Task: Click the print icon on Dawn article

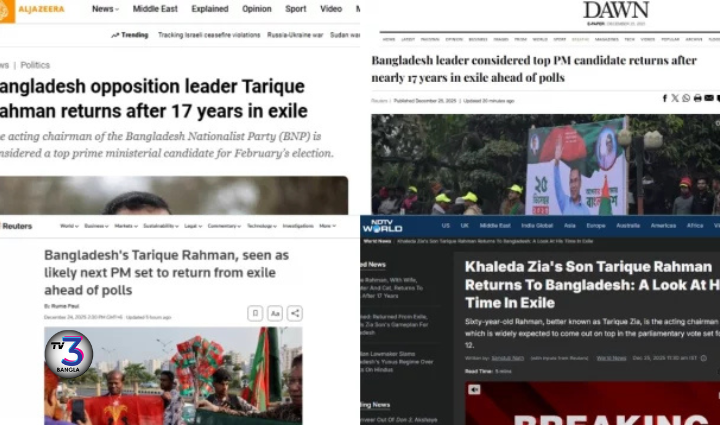Action: tap(698, 98)
